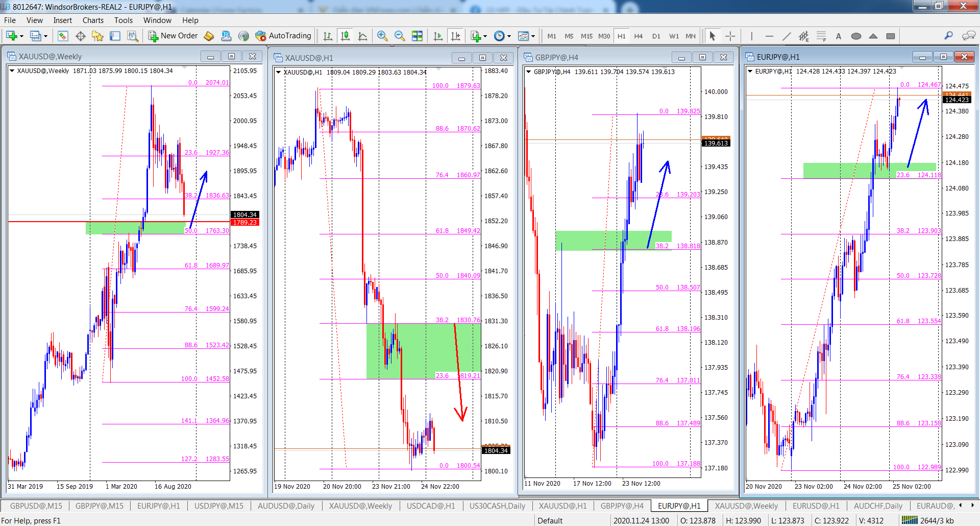Switch to the AUDCHF,Daily chart tab
980x526 pixels.
coord(878,506)
